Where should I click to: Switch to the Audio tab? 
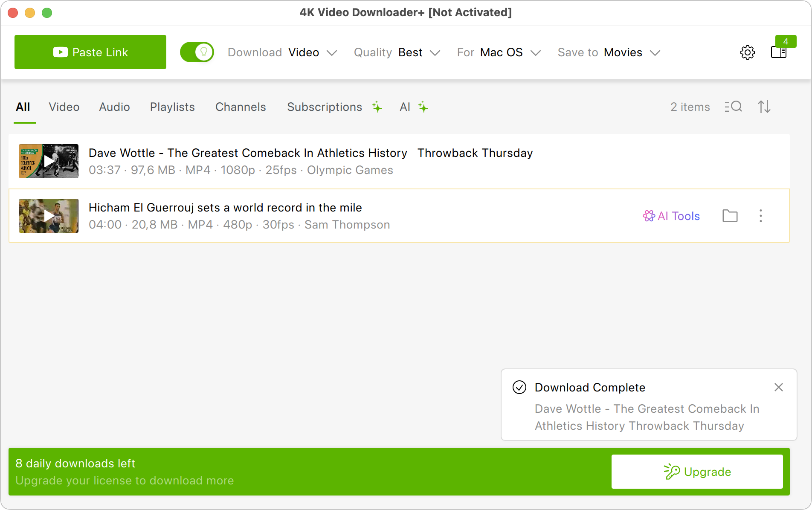[114, 107]
